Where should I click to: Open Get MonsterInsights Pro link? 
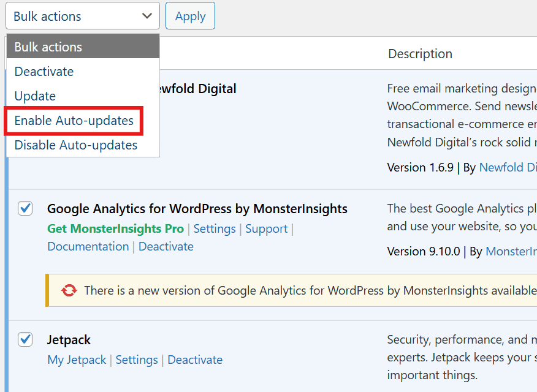[115, 228]
